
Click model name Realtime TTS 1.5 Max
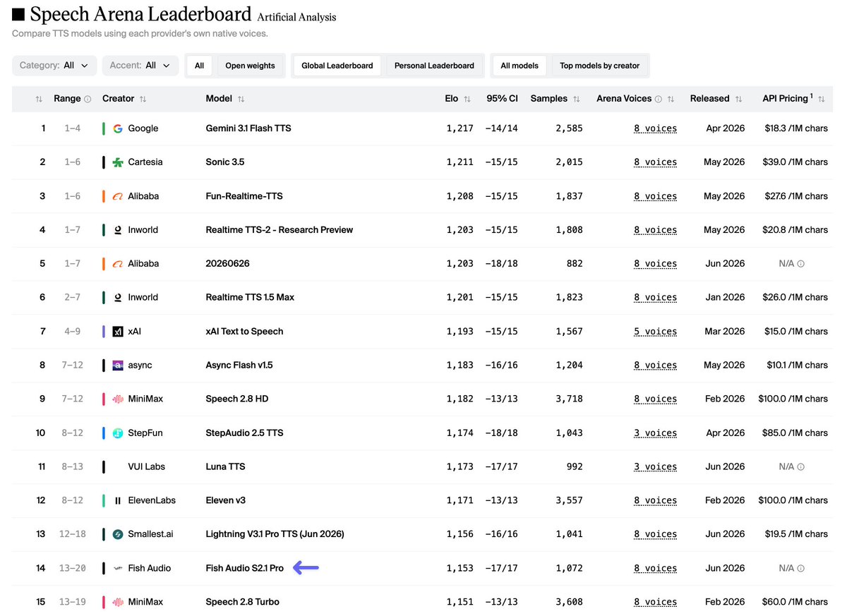click(x=250, y=298)
